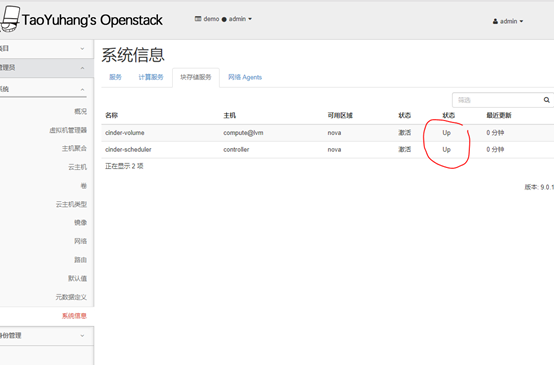Expand the 身份管理 sidebar section
Screen dimensions: 554x365
pyautogui.click(x=43, y=335)
